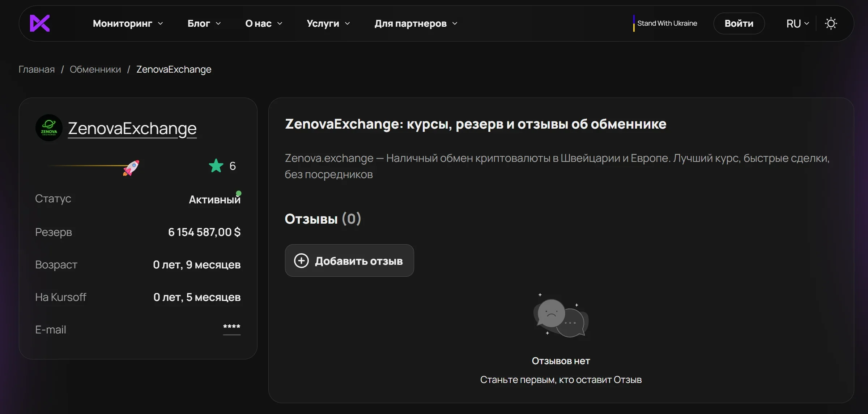
Task: Click the value 0 лет, 5 месяцев
Action: click(197, 297)
